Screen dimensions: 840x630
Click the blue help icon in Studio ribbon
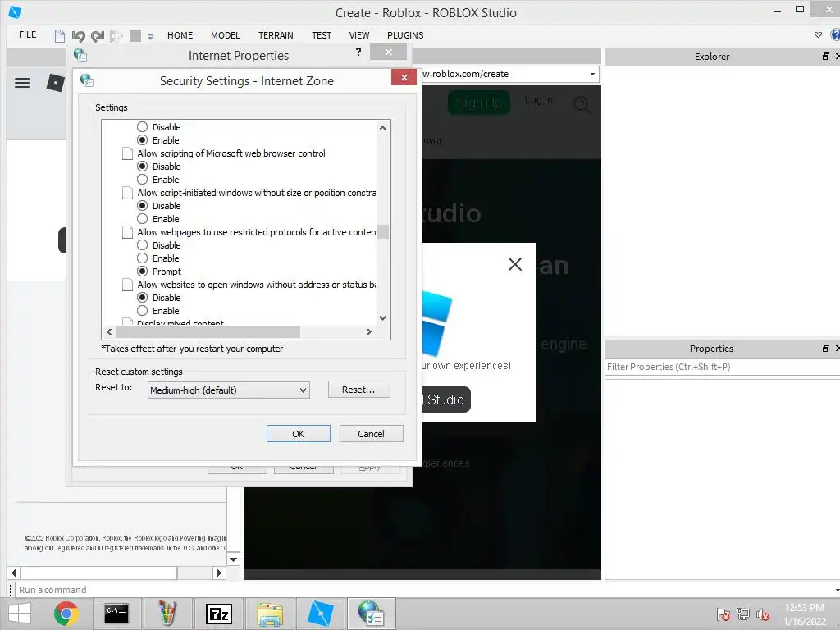click(835, 34)
